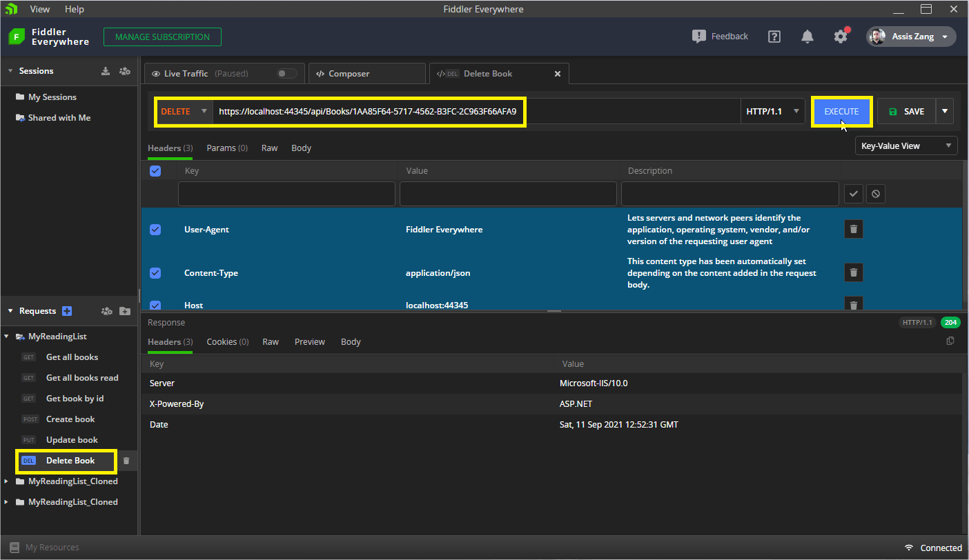The image size is (969, 560).
Task: Uncheck the User-Agent header checkbox
Action: [x=155, y=230]
